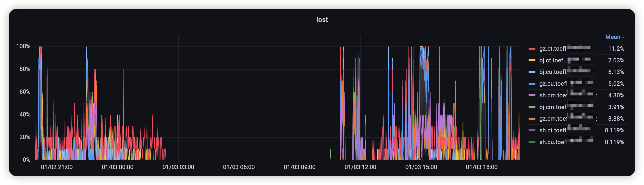
Task: Select the gz.cu.toefl legend label
Action: pos(553,84)
